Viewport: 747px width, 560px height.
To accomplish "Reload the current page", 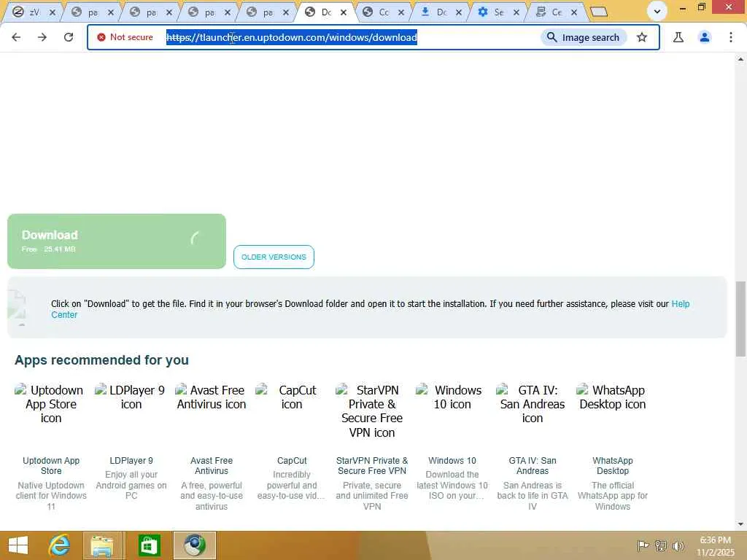I will tap(69, 37).
